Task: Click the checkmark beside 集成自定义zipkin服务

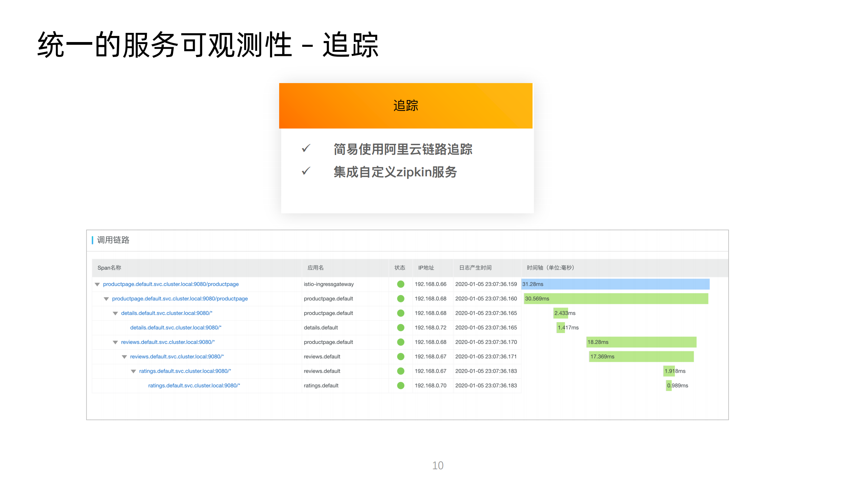Action: [x=306, y=171]
